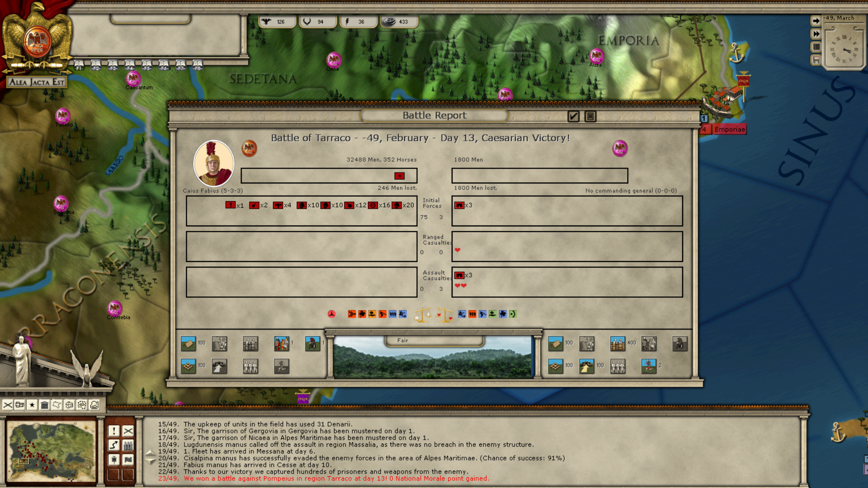Open the main menu list button near clock
This screenshot has width=868, height=488.
pyautogui.click(x=816, y=47)
